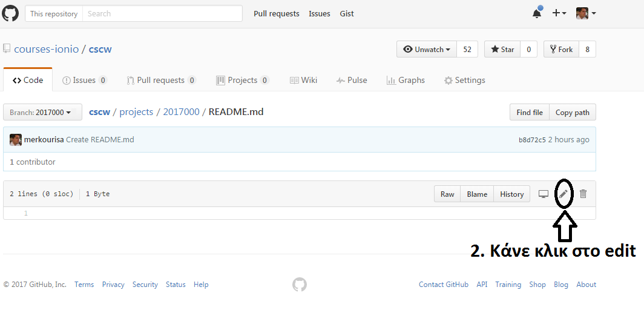The height and width of the screenshot is (310, 644).
Task: Click the Find file button
Action: click(x=530, y=112)
